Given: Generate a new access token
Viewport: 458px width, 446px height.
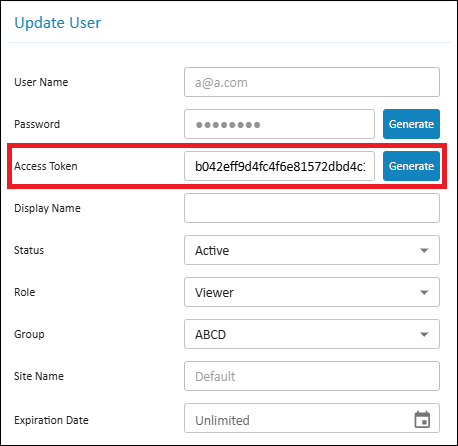Looking at the screenshot, I should [411, 166].
